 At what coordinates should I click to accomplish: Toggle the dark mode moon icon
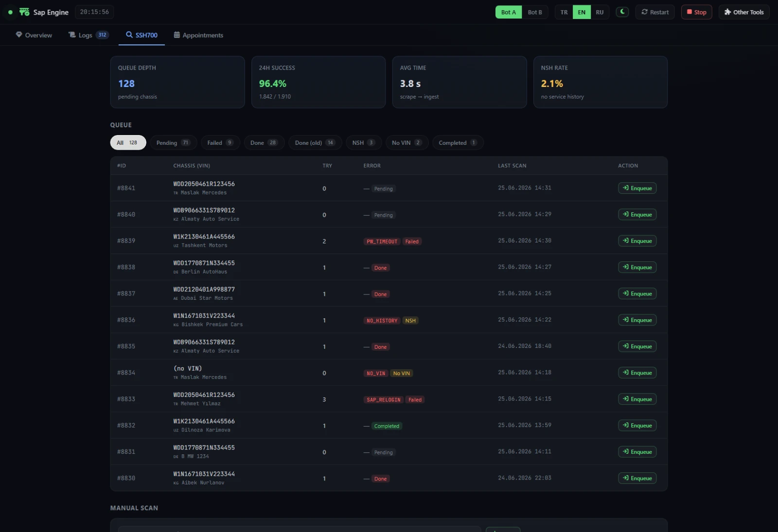[x=622, y=12]
